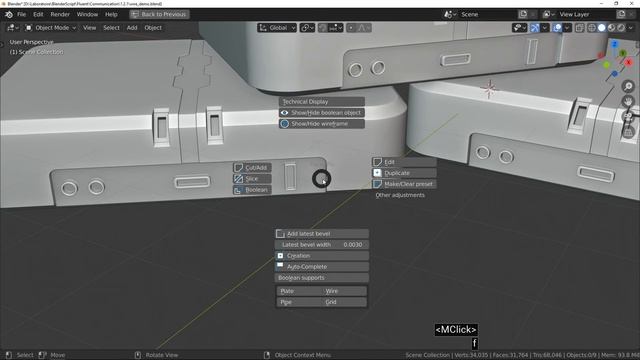Open the snapping options dropdown
Screen dimensions: 640x360
pyautogui.click(x=336, y=28)
